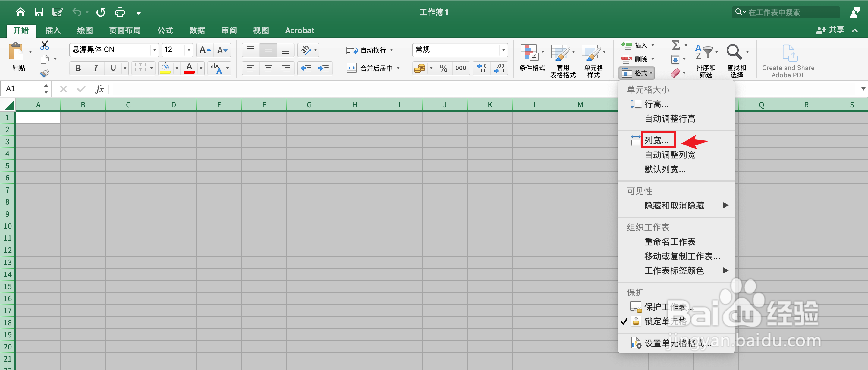Click the Save floppy disk icon

coord(39,12)
